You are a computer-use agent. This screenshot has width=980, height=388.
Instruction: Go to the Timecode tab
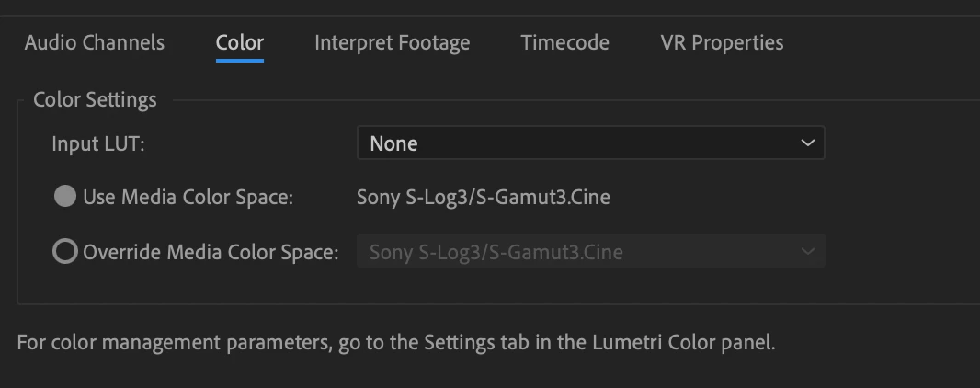[564, 42]
